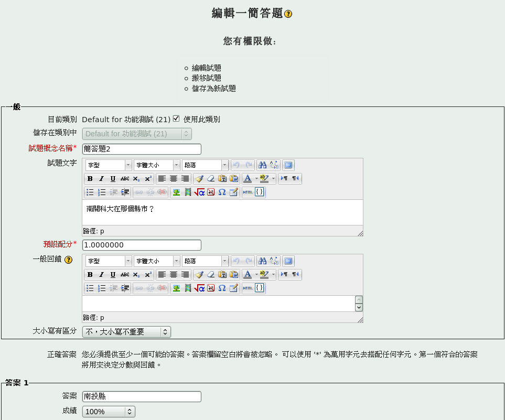Expand the 大小寫有區分 dropdown
The height and width of the screenshot is (420, 505).
coord(126,332)
